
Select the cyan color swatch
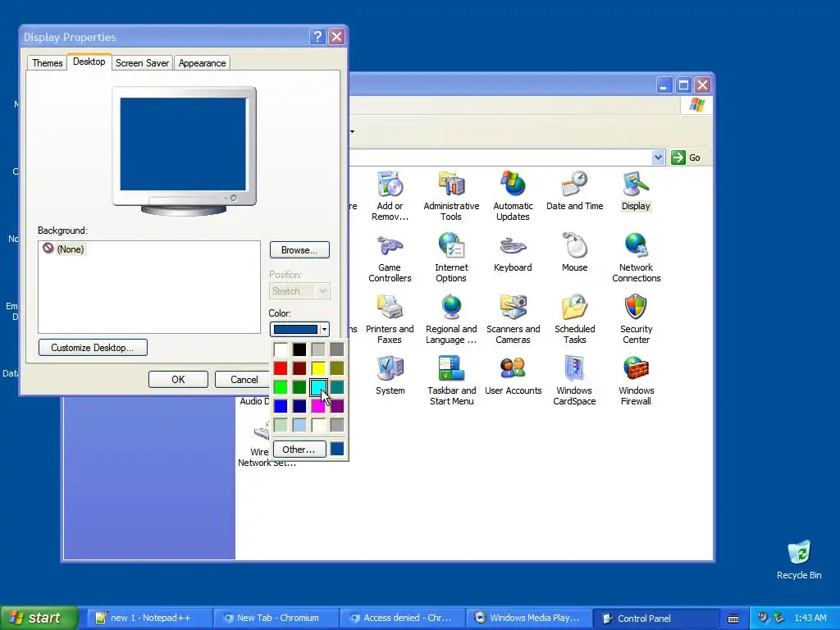(318, 387)
